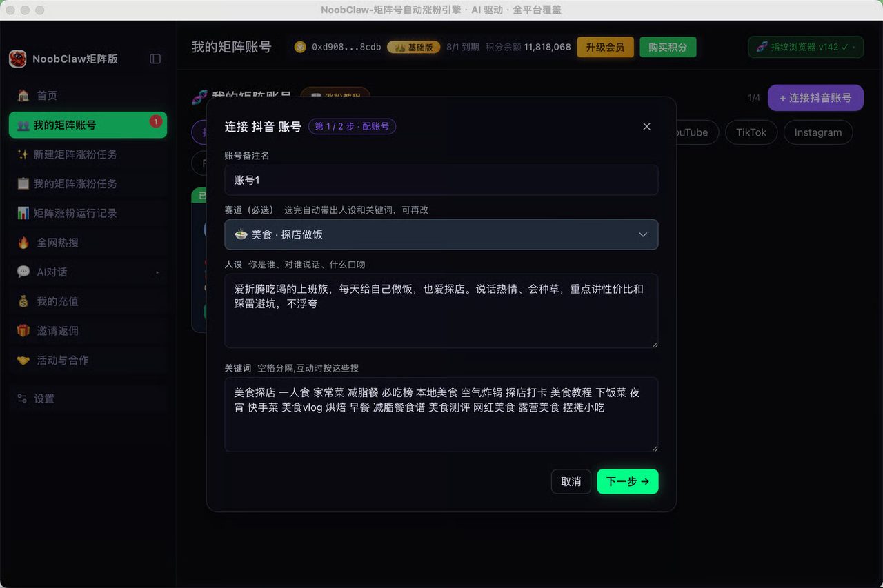Select the TikTok platform tab
The width and height of the screenshot is (883, 588).
tap(751, 132)
